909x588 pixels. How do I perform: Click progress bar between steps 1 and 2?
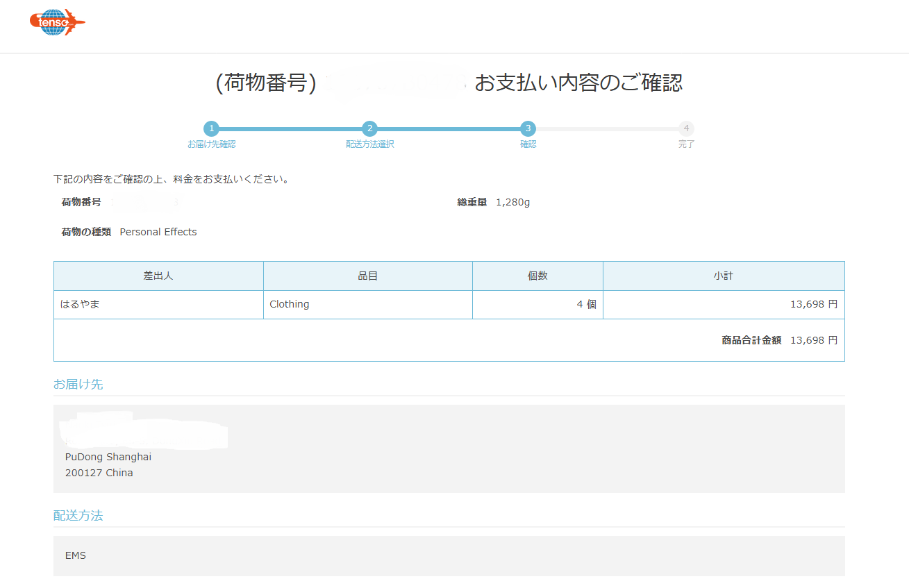pyautogui.click(x=290, y=129)
